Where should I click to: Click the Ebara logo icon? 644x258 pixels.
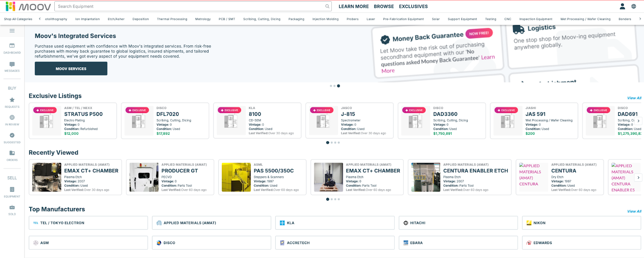click(x=406, y=243)
